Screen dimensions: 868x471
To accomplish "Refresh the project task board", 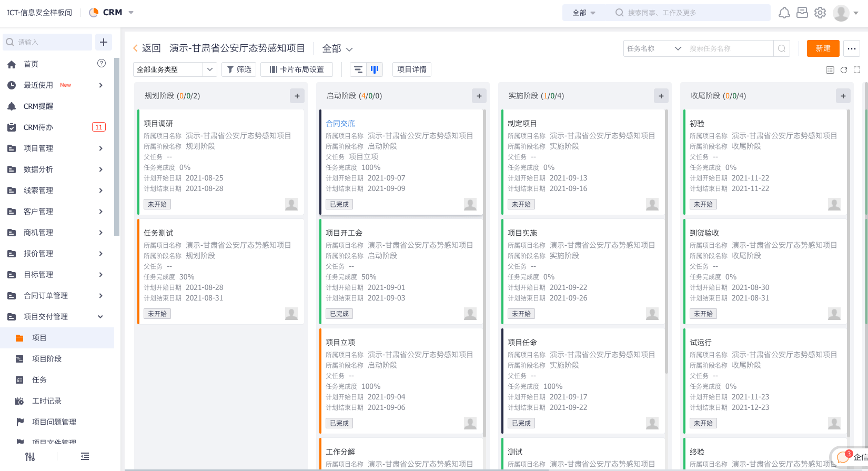I will (844, 70).
